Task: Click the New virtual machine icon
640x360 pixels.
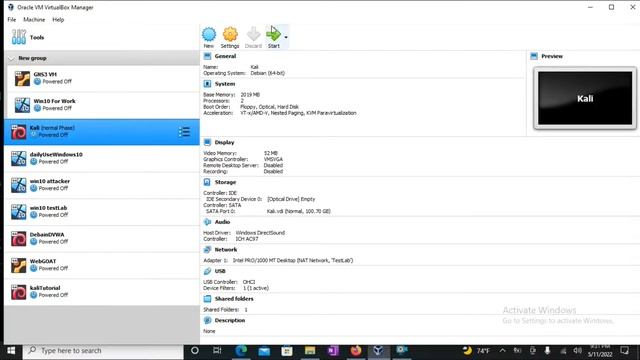Action: pyautogui.click(x=209, y=34)
